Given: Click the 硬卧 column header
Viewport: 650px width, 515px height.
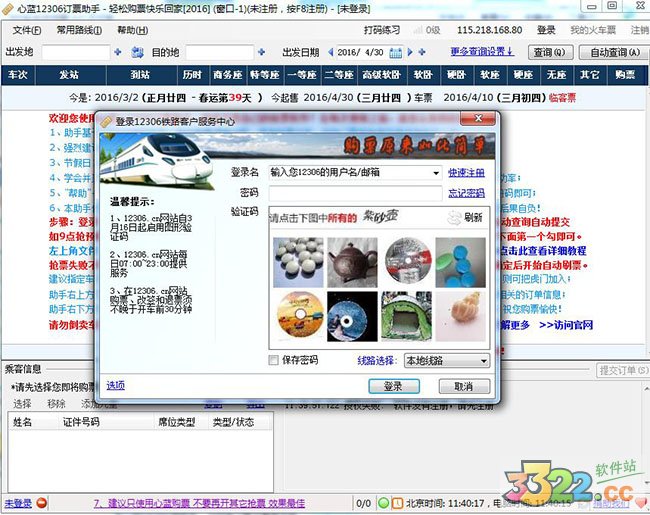Looking at the screenshot, I should pyautogui.click(x=456, y=75).
